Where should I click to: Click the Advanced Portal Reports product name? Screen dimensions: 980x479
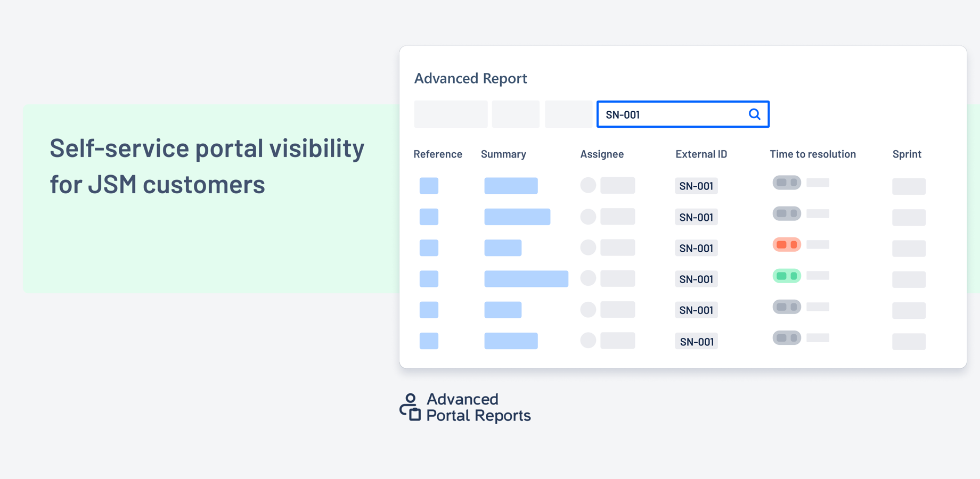click(478, 407)
